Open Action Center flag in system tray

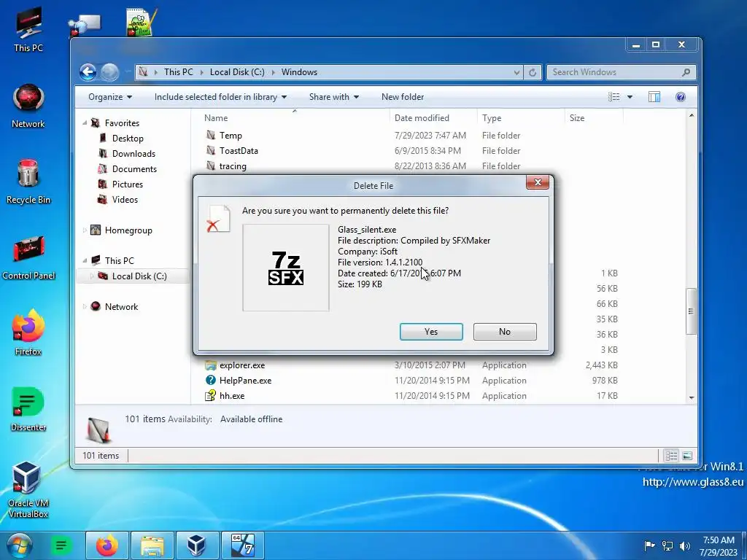(x=649, y=546)
